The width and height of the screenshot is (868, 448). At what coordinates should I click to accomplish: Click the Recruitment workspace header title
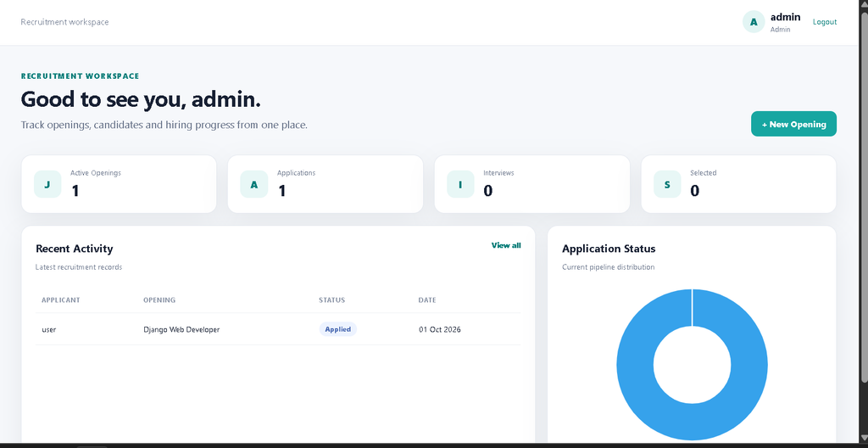point(64,22)
